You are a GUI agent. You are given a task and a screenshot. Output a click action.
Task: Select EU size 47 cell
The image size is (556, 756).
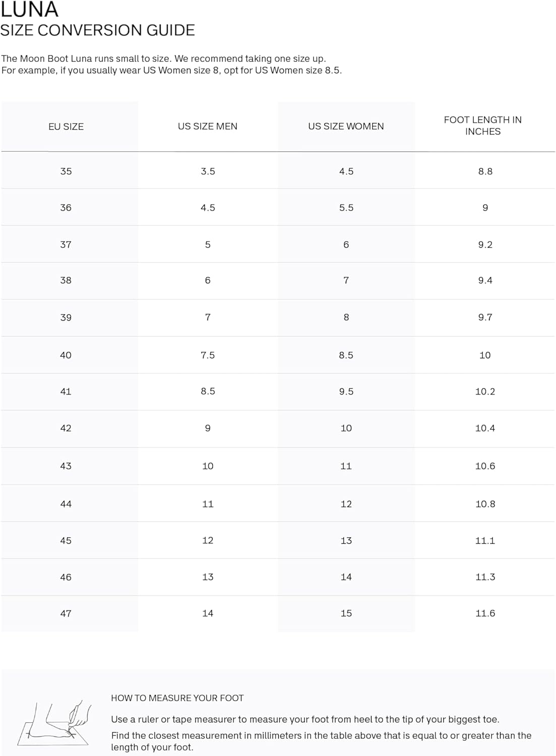pos(66,613)
